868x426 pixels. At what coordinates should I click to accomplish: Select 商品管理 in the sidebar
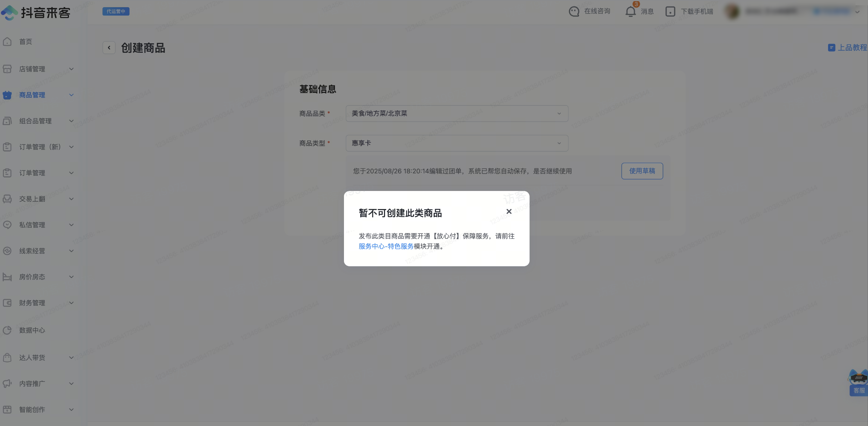tap(32, 95)
